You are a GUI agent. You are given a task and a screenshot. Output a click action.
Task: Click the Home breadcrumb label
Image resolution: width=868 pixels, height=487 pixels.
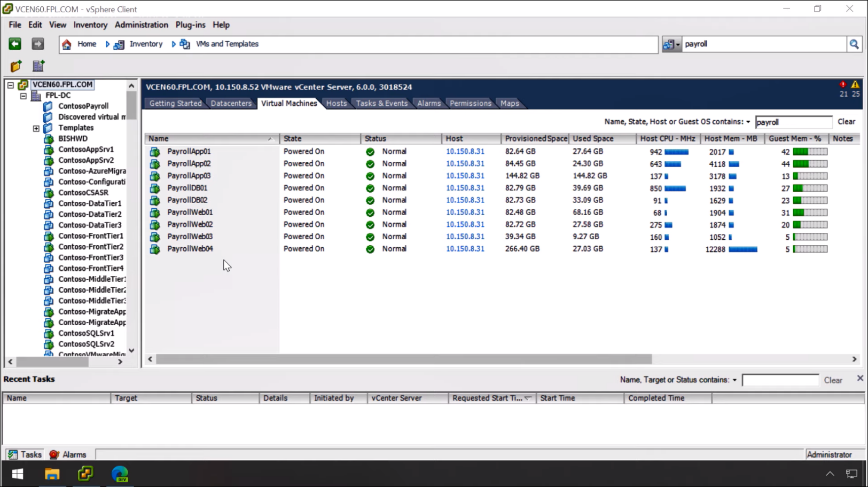[87, 44]
